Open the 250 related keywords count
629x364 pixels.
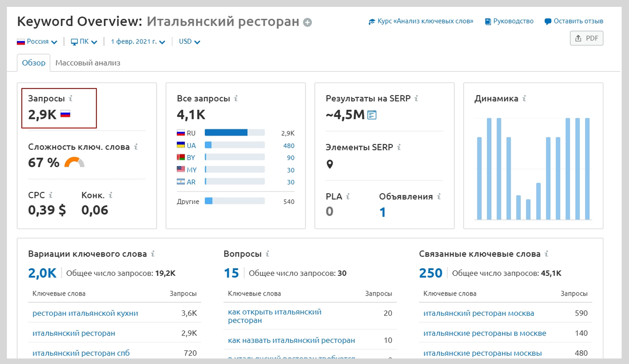pyautogui.click(x=431, y=273)
